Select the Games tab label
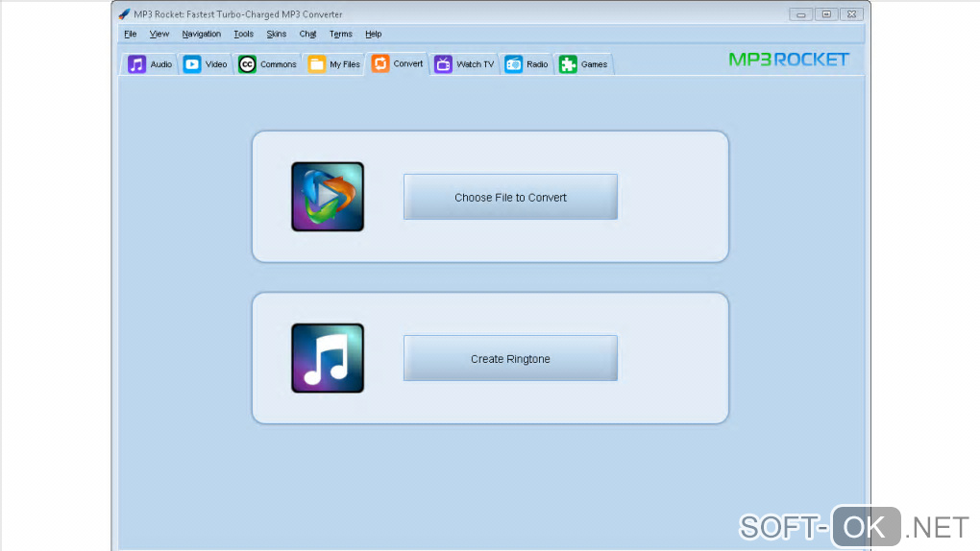980x551 pixels. pyautogui.click(x=594, y=64)
